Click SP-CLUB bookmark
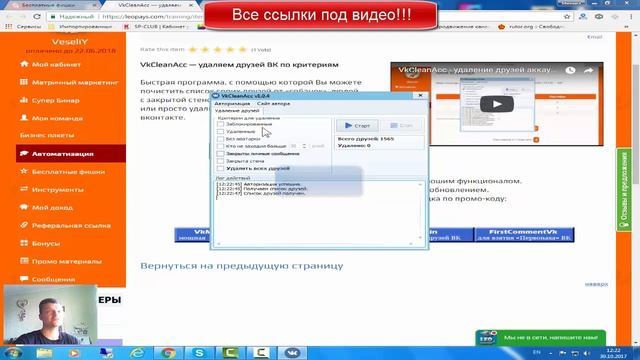 pyautogui.click(x=157, y=27)
